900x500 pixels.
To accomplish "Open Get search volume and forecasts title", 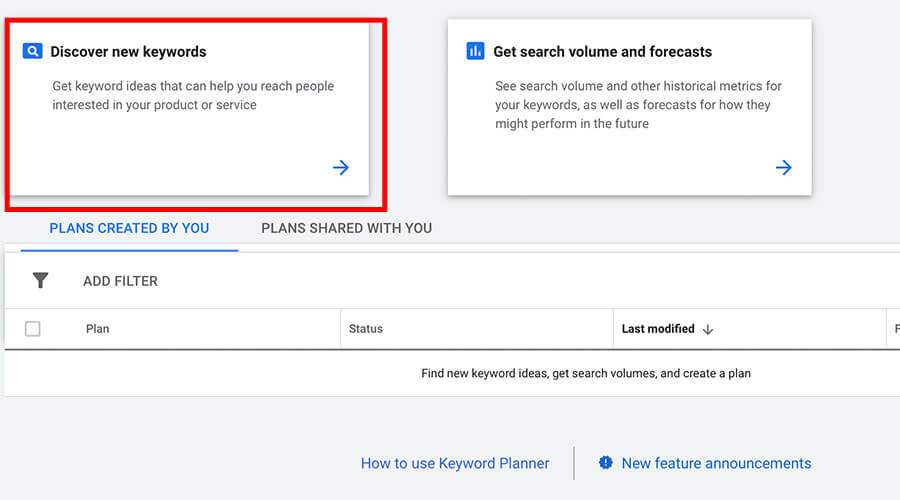I will tap(603, 52).
